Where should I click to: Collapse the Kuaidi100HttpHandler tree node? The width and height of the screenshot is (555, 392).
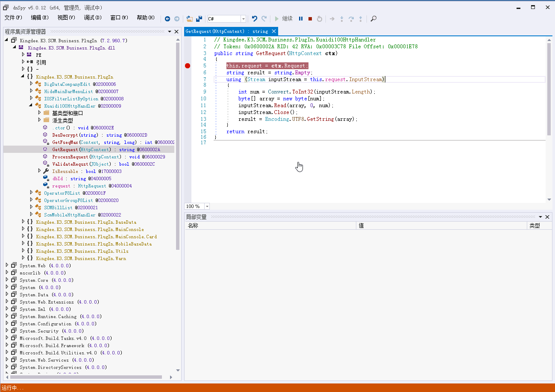[x=31, y=106]
